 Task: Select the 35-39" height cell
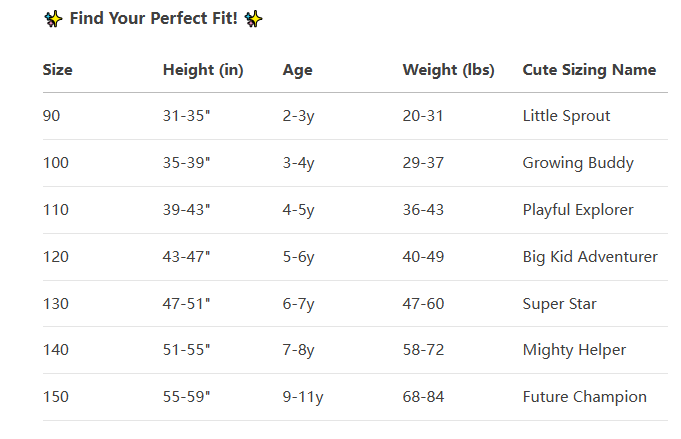click(x=186, y=163)
